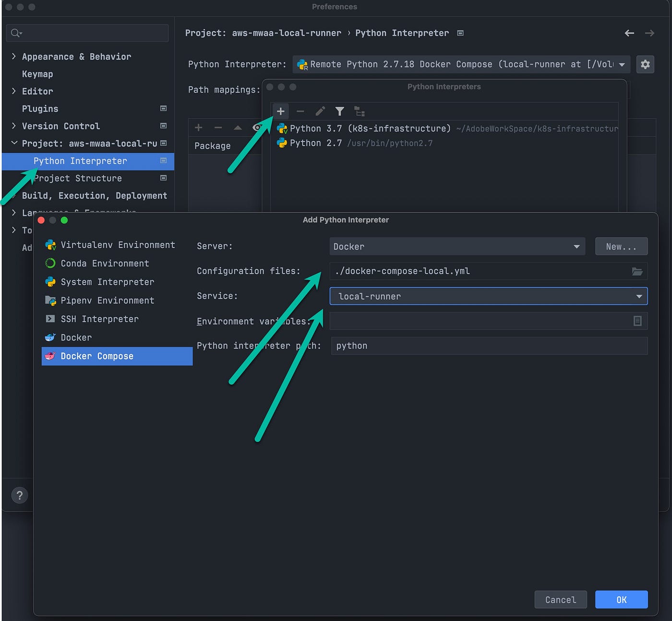Navigate forward with the right arrow in Preferences

point(649,33)
